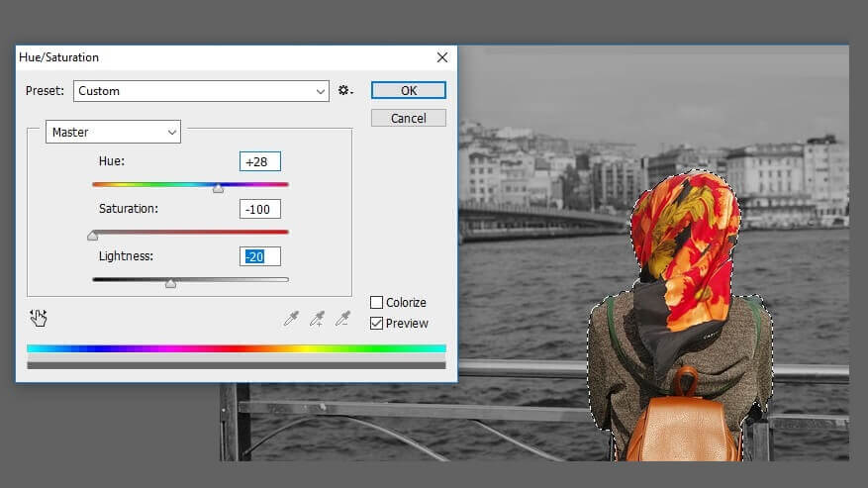
Task: Click the OK button
Action: (409, 90)
